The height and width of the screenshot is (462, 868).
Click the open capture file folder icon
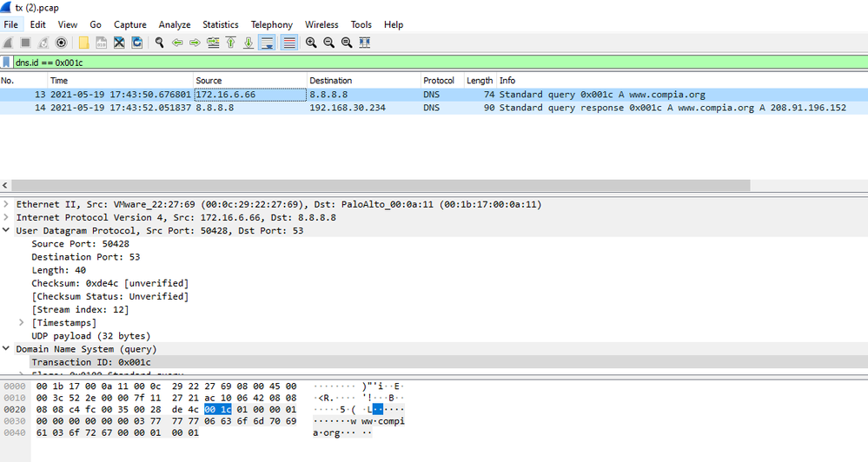(x=83, y=43)
